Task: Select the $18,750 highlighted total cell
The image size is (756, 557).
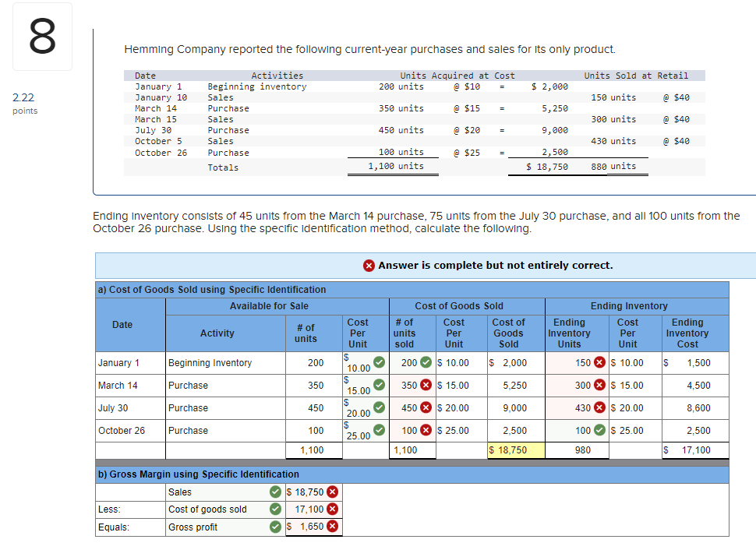Action: tap(514, 449)
